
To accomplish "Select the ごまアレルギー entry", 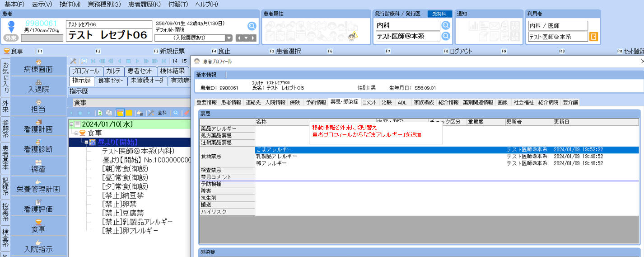I will (x=447, y=149).
